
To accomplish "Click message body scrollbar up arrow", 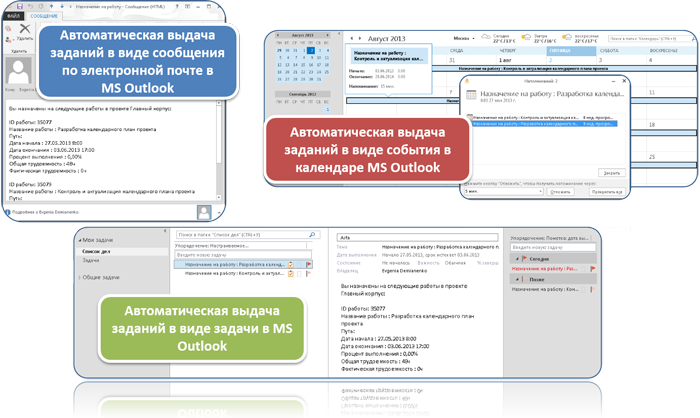I will click(x=219, y=103).
